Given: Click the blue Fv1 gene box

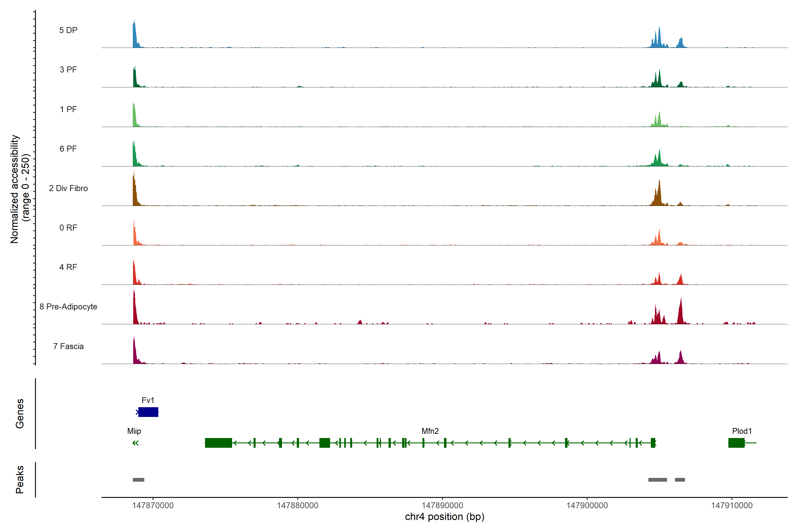Looking at the screenshot, I should pos(148,412).
